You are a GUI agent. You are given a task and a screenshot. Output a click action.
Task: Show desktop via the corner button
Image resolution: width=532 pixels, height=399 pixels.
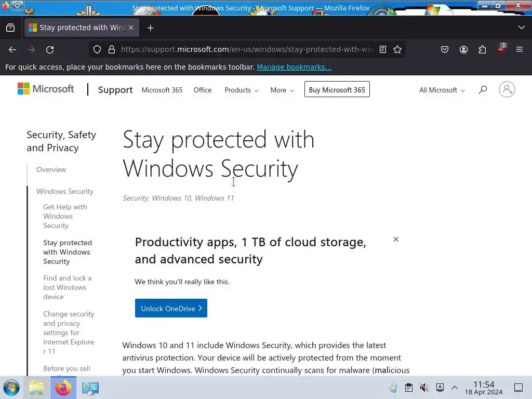[x=518, y=388]
